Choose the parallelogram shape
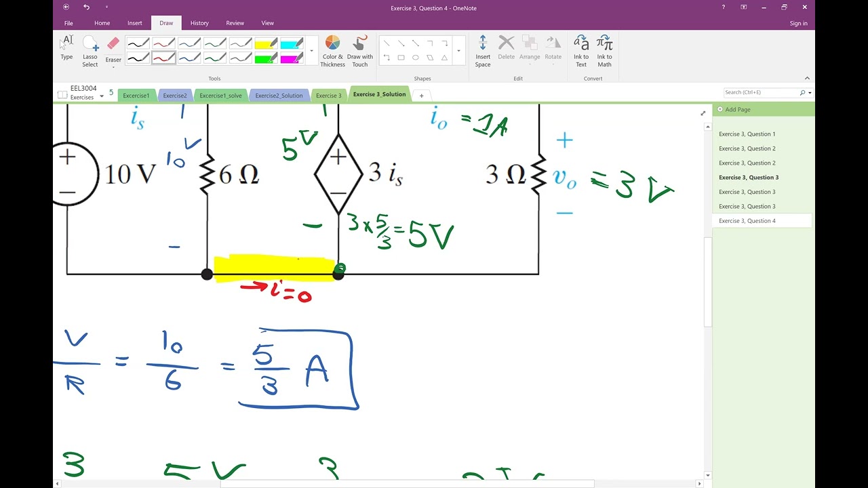Viewport: 868px width, 488px height. 430,58
